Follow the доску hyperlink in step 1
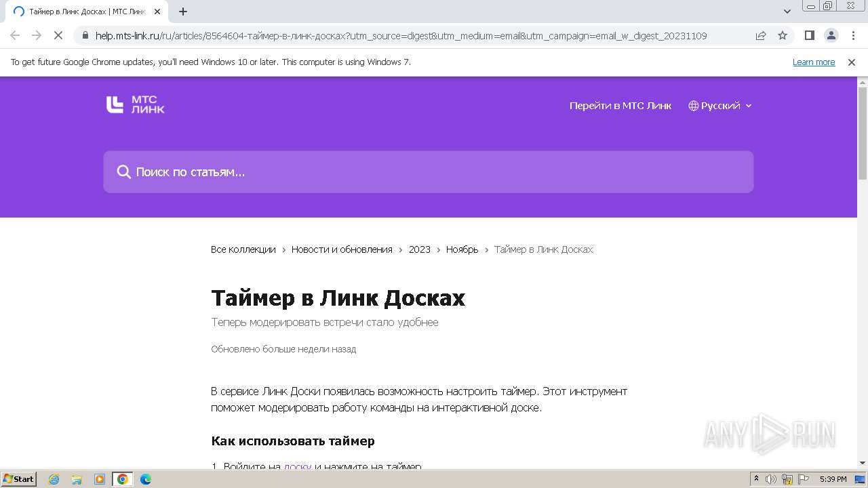868x488 pixels. (298, 467)
